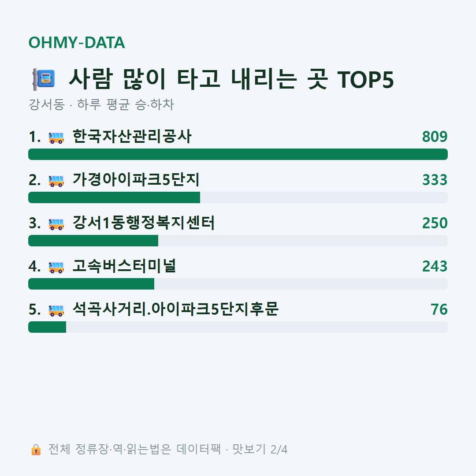The height and width of the screenshot is (476, 476).
Task: Click the 데이터팩 맛보기 2/4 footer text
Action: [x=232, y=449]
